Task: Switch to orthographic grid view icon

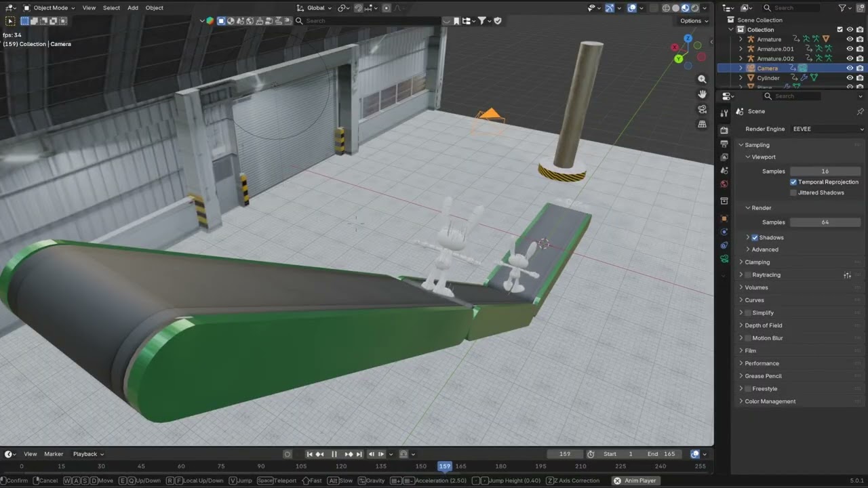Action: click(702, 124)
